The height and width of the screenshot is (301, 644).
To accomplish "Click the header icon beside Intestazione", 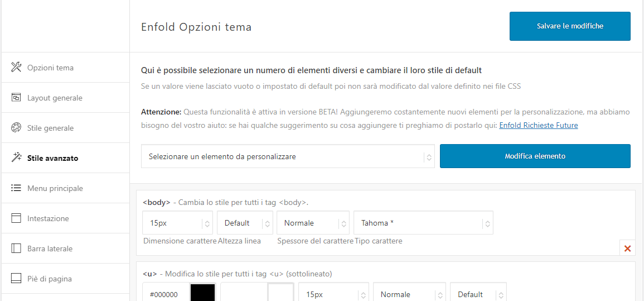I will point(16,218).
